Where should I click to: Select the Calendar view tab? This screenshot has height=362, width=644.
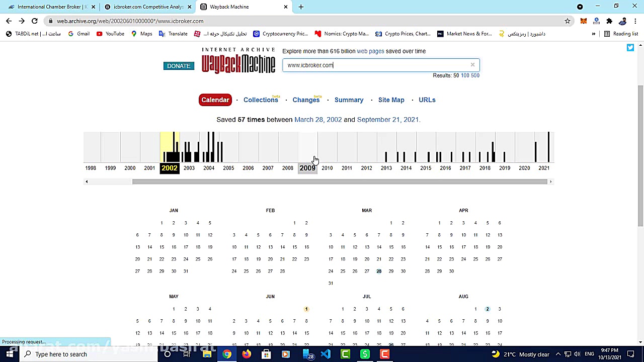pos(215,100)
